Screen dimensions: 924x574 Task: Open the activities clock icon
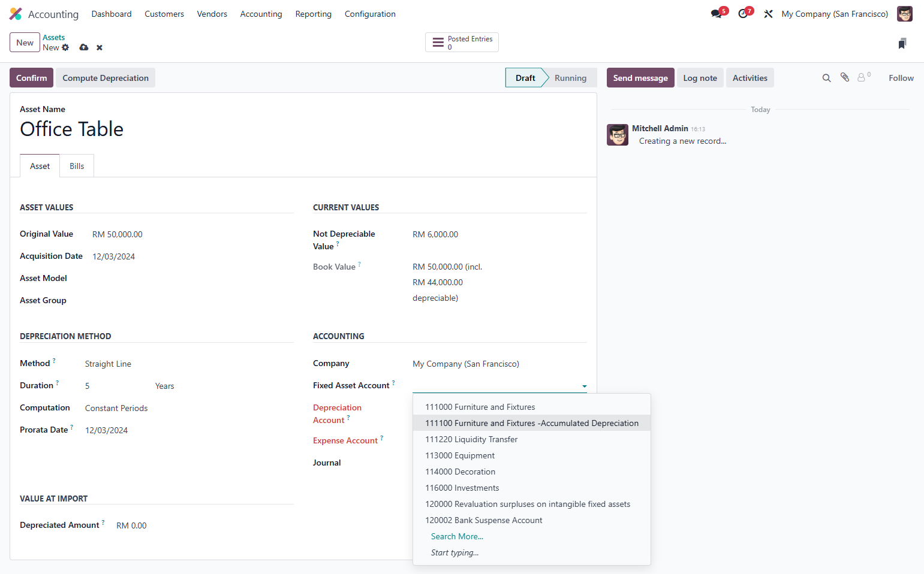(x=743, y=14)
